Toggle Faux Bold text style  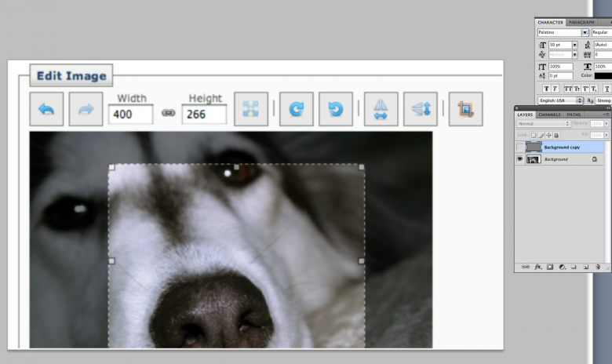click(x=546, y=89)
